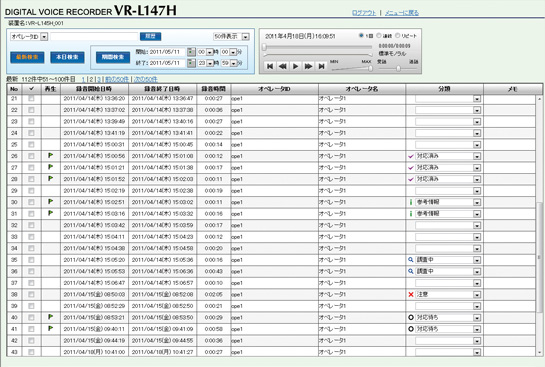Play the selected recording
Image resolution: width=545 pixels, height=367 pixels.
point(295,66)
